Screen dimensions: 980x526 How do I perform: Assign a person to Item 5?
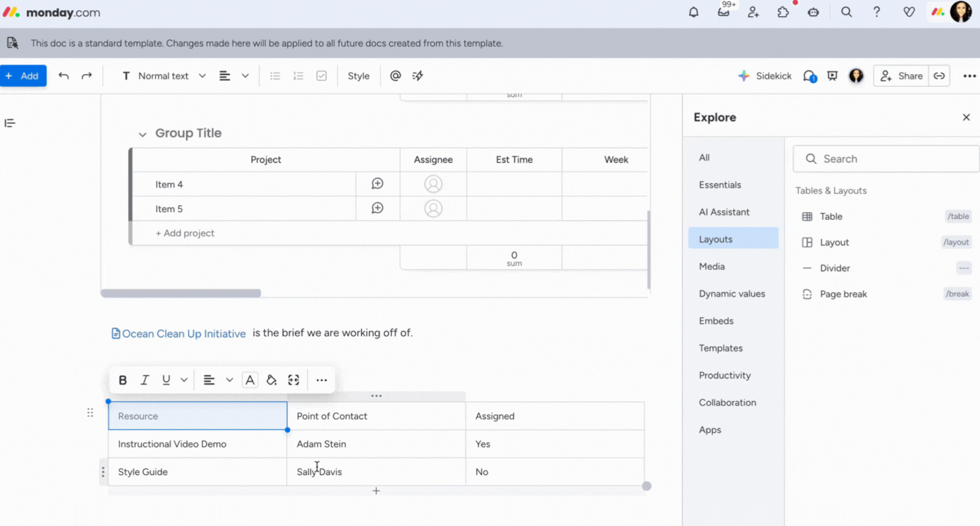433,208
